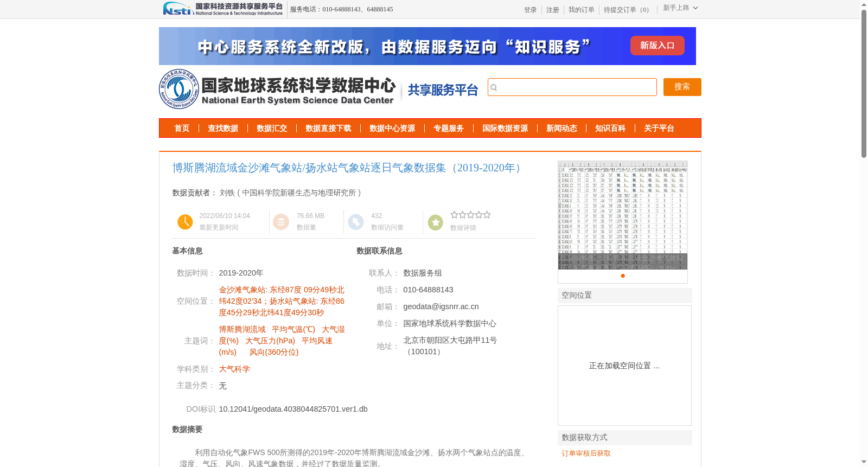Click the 数据摘要 section heading
The width and height of the screenshot is (868, 467).
[x=187, y=429]
